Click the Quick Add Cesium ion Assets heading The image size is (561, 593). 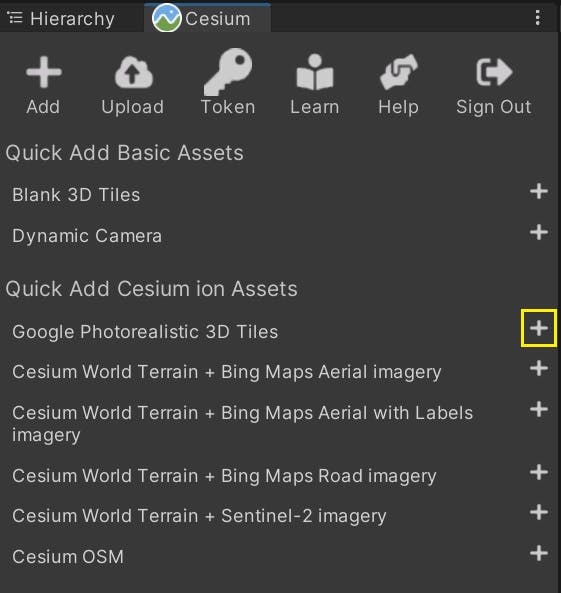tap(151, 289)
